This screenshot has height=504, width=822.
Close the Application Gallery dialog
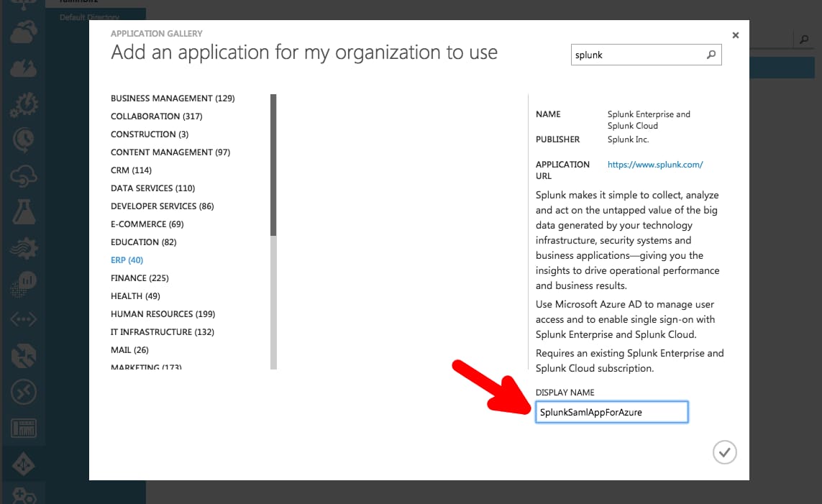click(736, 35)
